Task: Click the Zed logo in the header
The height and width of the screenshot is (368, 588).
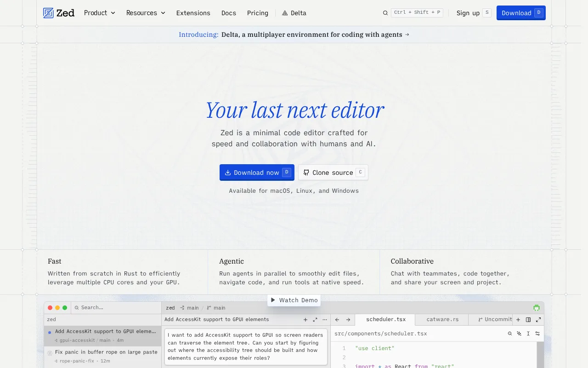Action: pos(58,13)
